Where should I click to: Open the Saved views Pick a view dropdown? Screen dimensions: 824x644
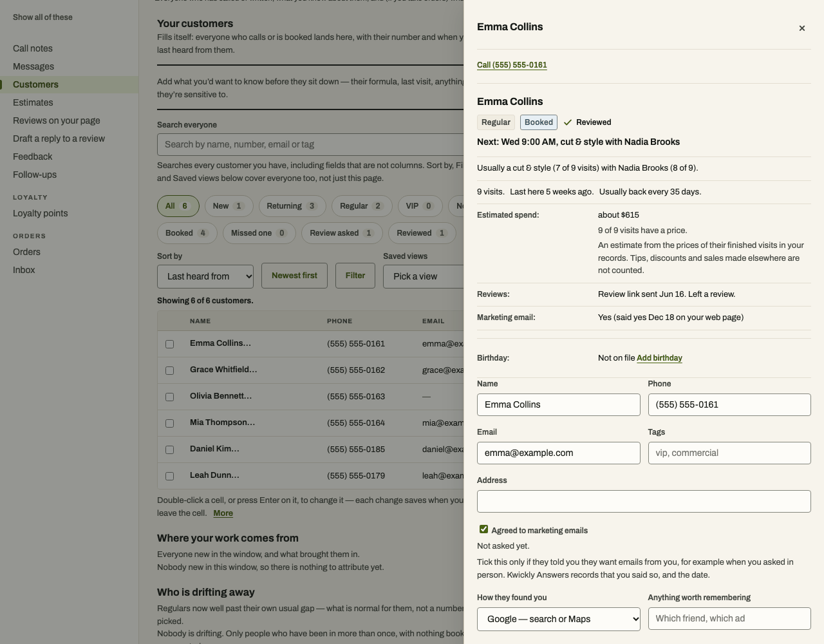click(424, 276)
